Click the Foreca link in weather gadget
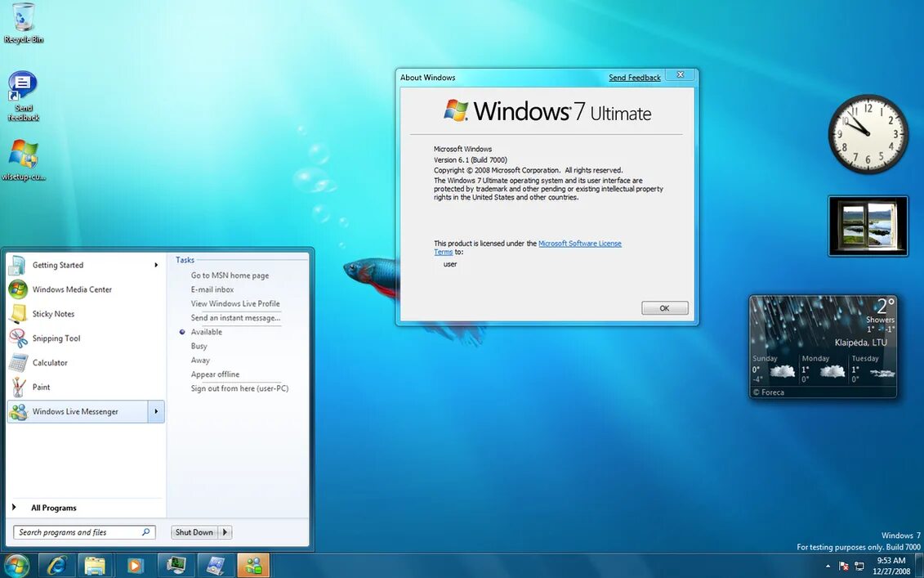The width and height of the screenshot is (924, 578). point(769,392)
